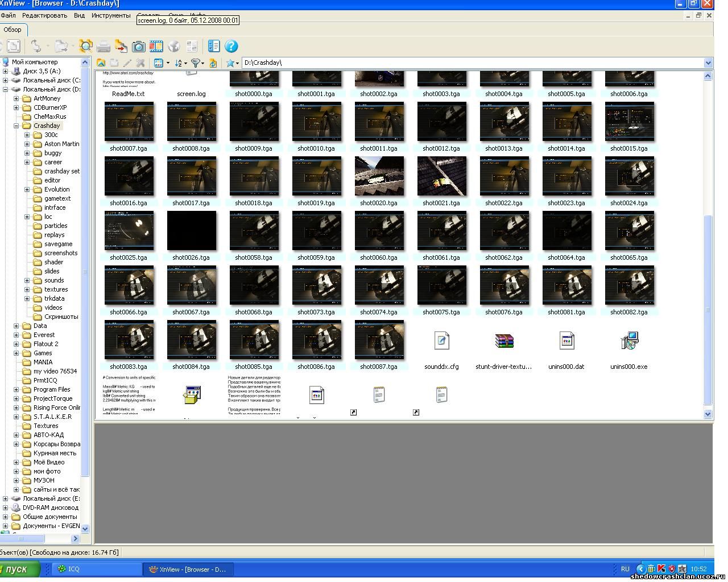Click the Rotate image toolbar icon
The width and height of the screenshot is (728, 582).
coord(36,46)
